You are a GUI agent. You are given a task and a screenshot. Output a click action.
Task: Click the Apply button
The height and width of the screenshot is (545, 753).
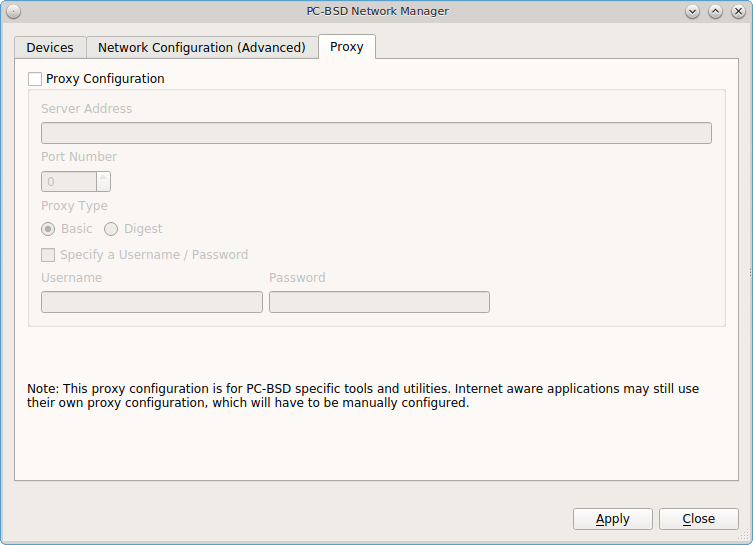(x=613, y=519)
